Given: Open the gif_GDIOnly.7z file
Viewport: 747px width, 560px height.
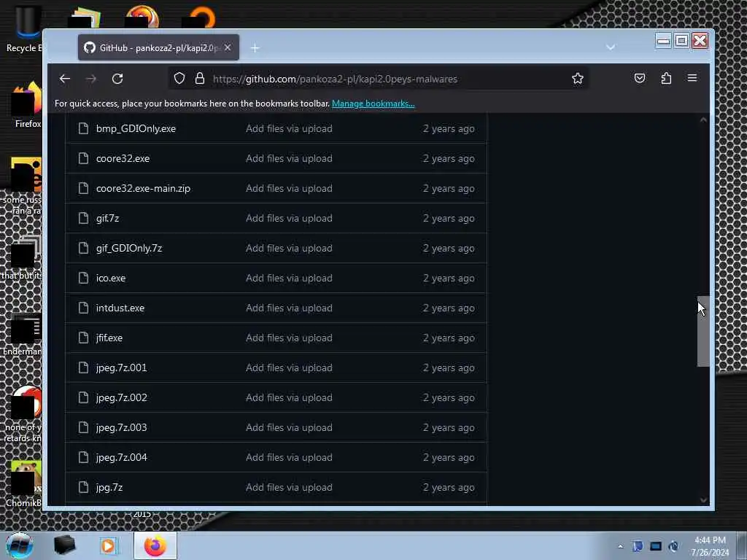Looking at the screenshot, I should pos(129,248).
